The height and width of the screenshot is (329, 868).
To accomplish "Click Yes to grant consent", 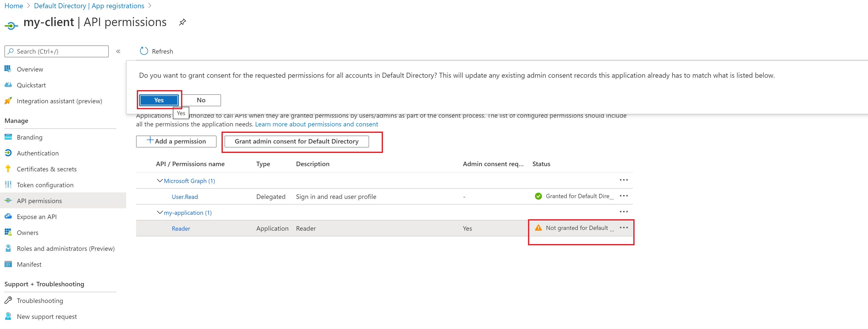I will (x=159, y=100).
